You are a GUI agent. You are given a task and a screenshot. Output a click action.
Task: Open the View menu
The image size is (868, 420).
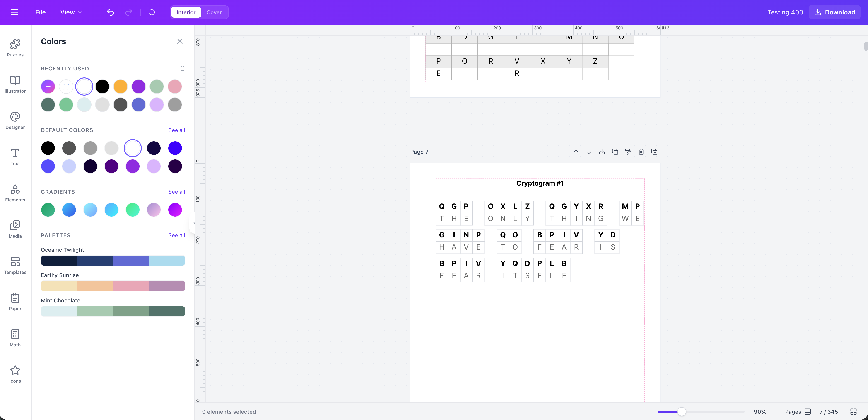click(x=71, y=12)
